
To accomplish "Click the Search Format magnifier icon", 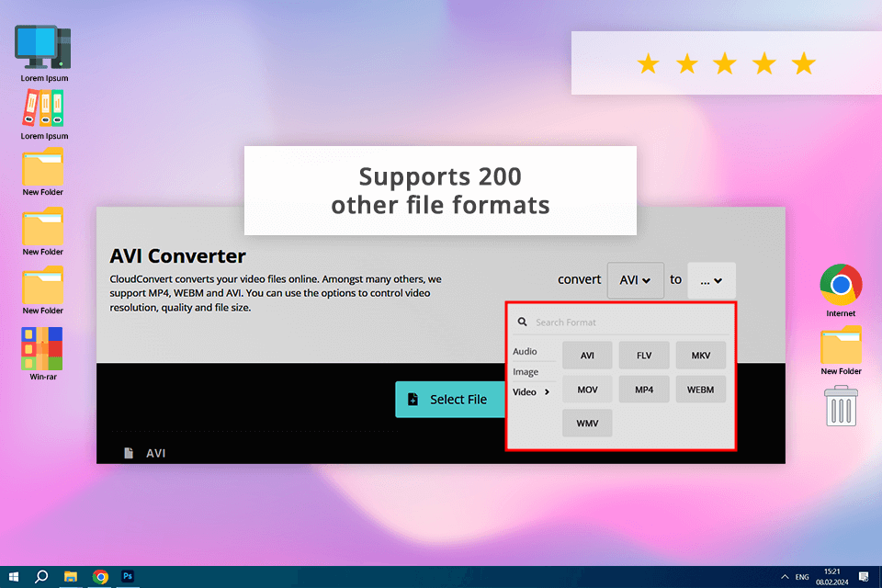I will click(x=522, y=322).
